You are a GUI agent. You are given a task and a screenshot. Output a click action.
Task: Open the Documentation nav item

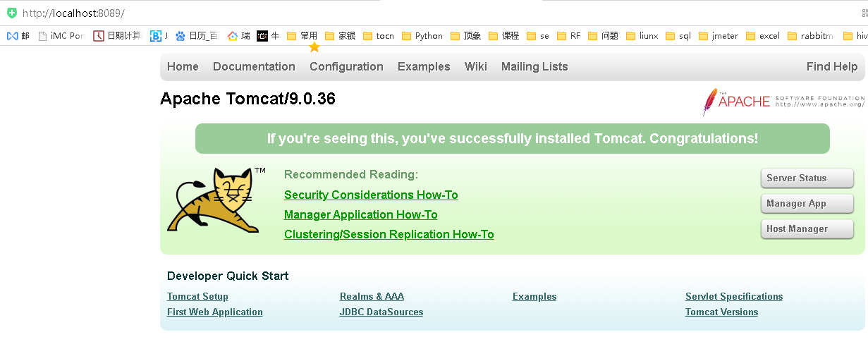point(254,67)
